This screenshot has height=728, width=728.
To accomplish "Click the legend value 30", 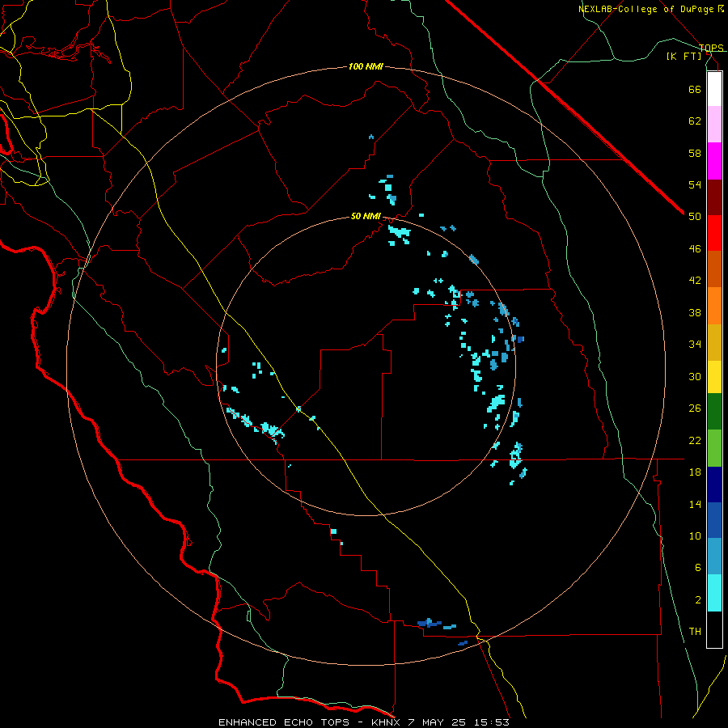I will click(695, 376).
